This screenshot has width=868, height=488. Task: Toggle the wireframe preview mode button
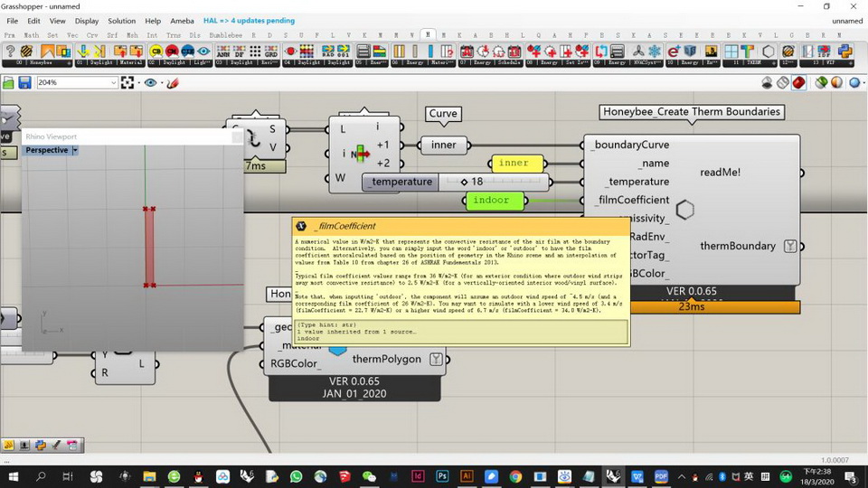tap(783, 82)
